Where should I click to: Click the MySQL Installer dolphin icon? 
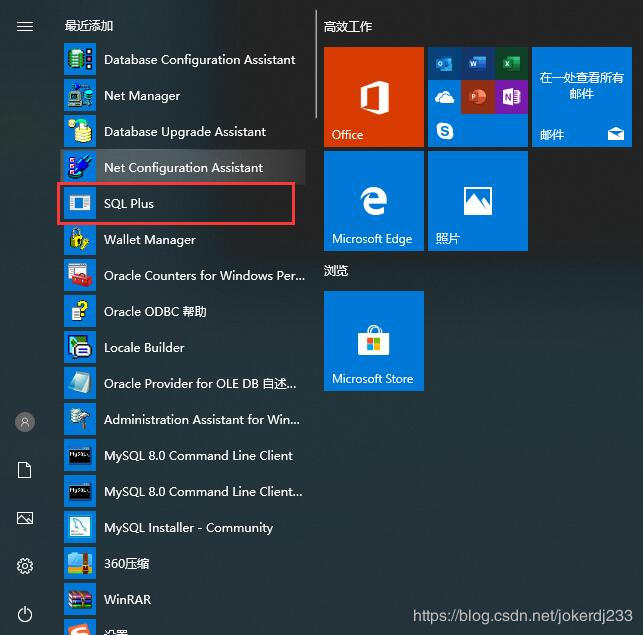(x=80, y=527)
